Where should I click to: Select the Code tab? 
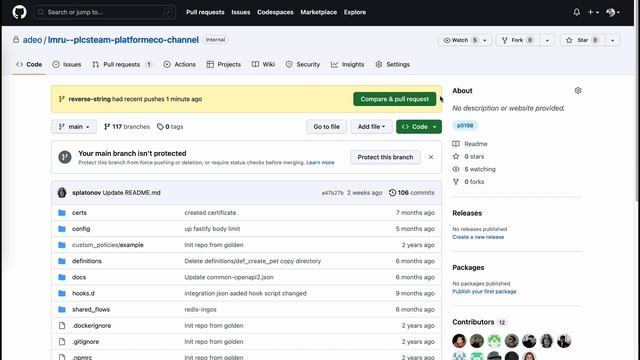pos(29,64)
